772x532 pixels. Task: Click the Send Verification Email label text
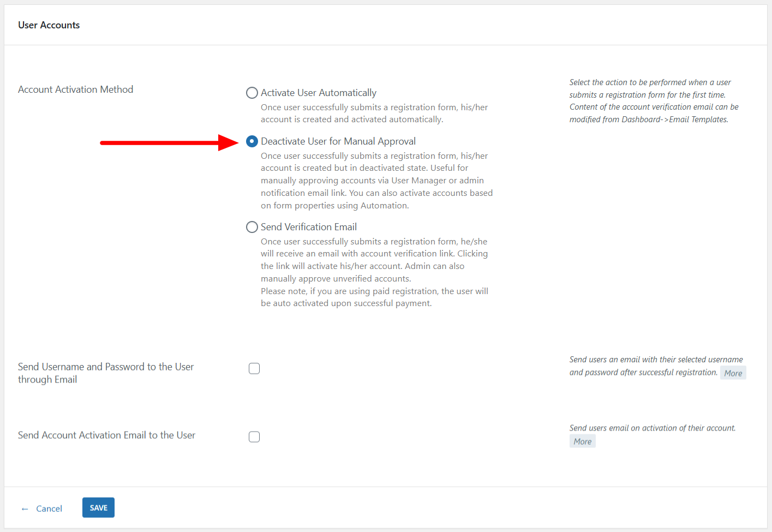pos(309,227)
